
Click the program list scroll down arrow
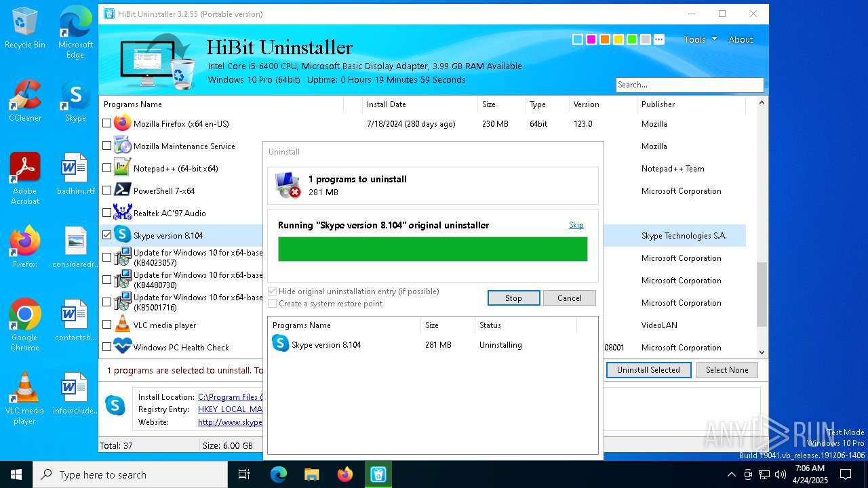tap(762, 352)
